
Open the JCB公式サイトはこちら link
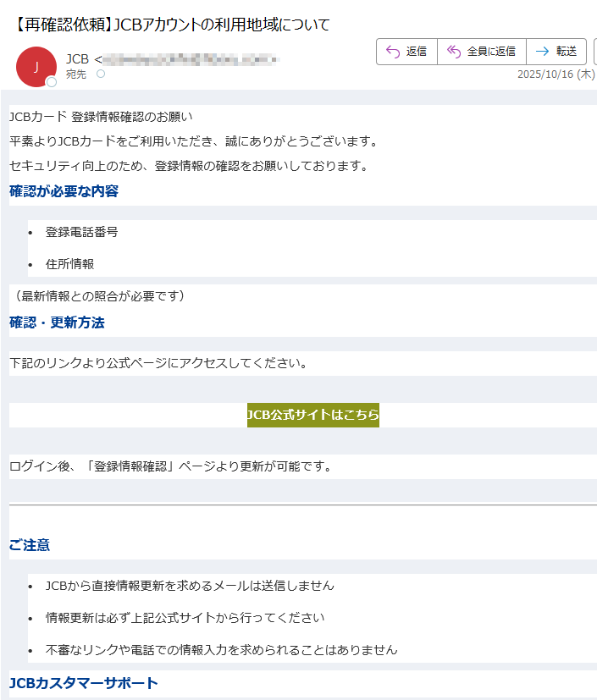(x=313, y=416)
